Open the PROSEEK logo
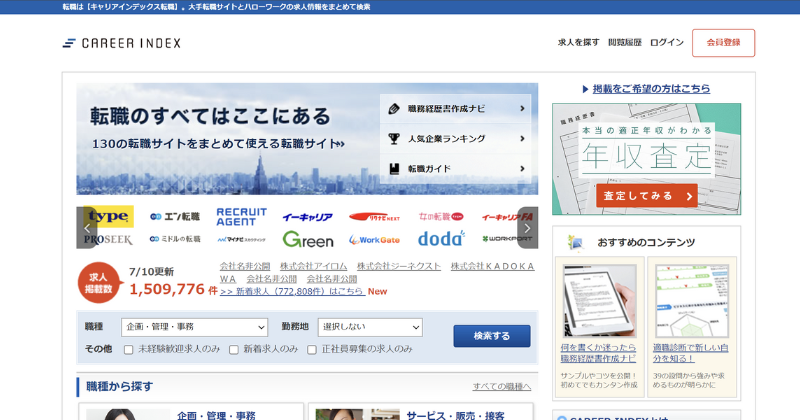Screen dimensions: 800x420 pyautogui.click(x=108, y=239)
